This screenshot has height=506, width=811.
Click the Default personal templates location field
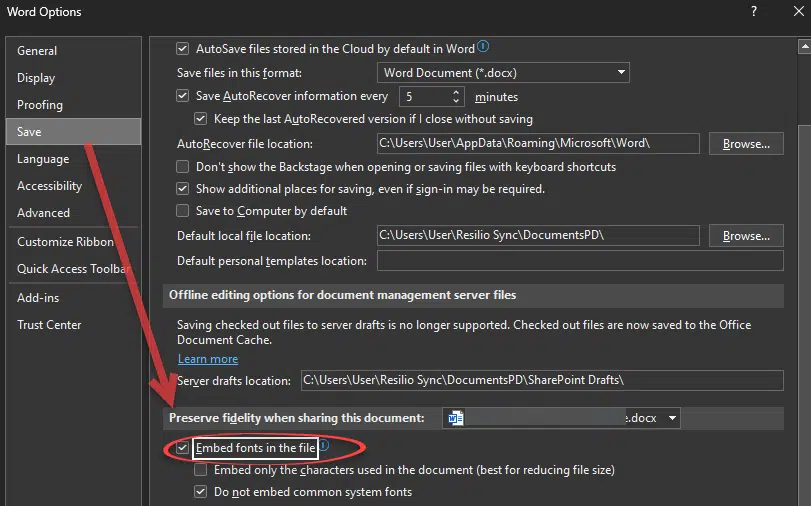[x=580, y=261]
